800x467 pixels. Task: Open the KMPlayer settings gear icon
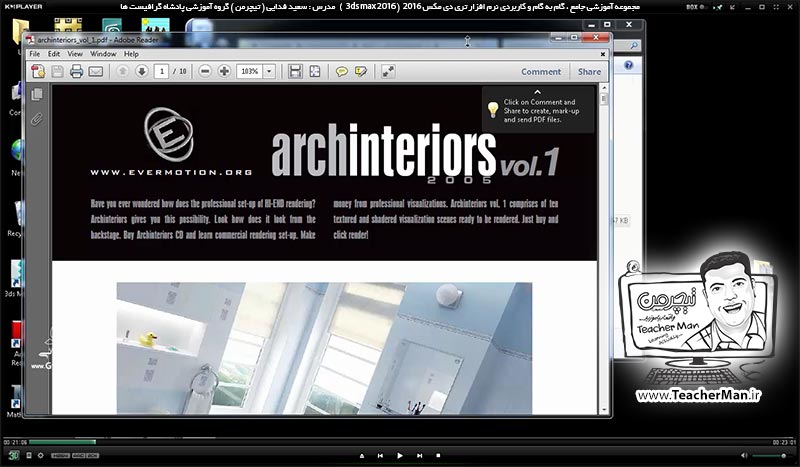tap(41, 455)
